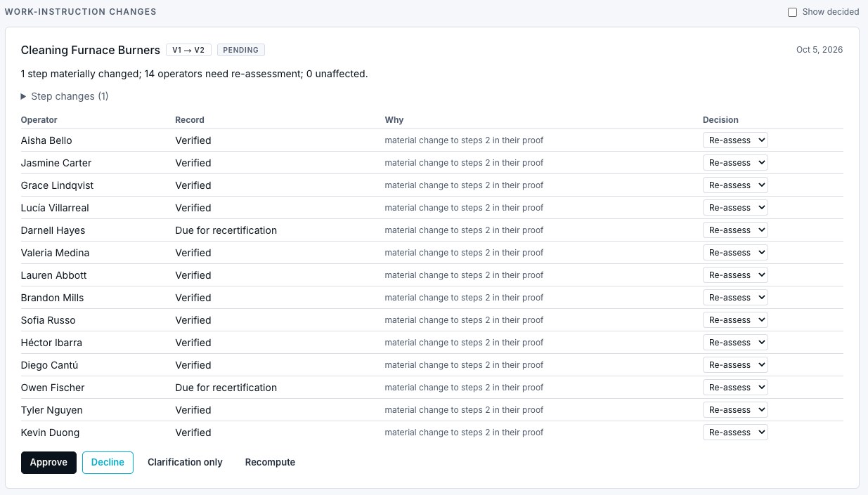Viewport: 868px width, 495px height.
Task: Click Owen Fischer's Due for recertification record
Action: pyautogui.click(x=226, y=388)
